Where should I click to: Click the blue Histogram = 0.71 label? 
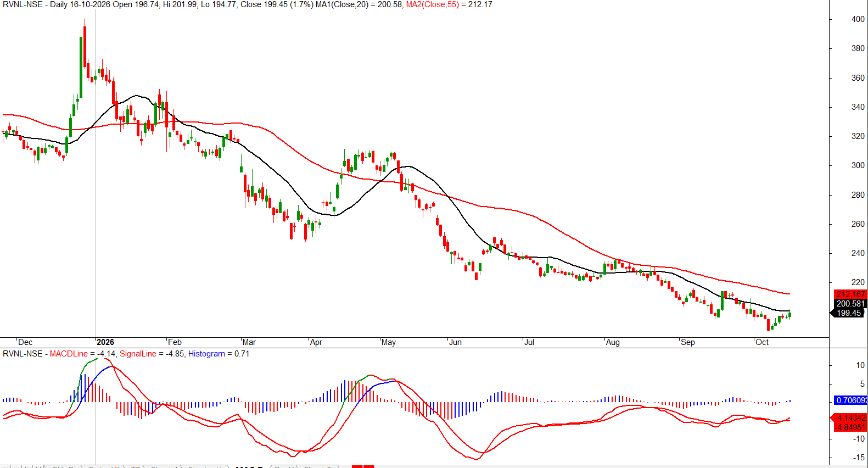(x=219, y=354)
